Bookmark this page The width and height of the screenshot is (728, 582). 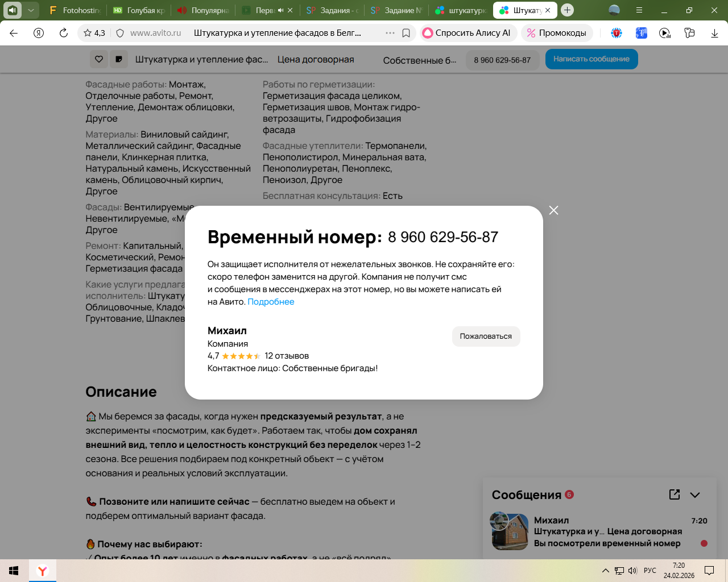point(406,33)
